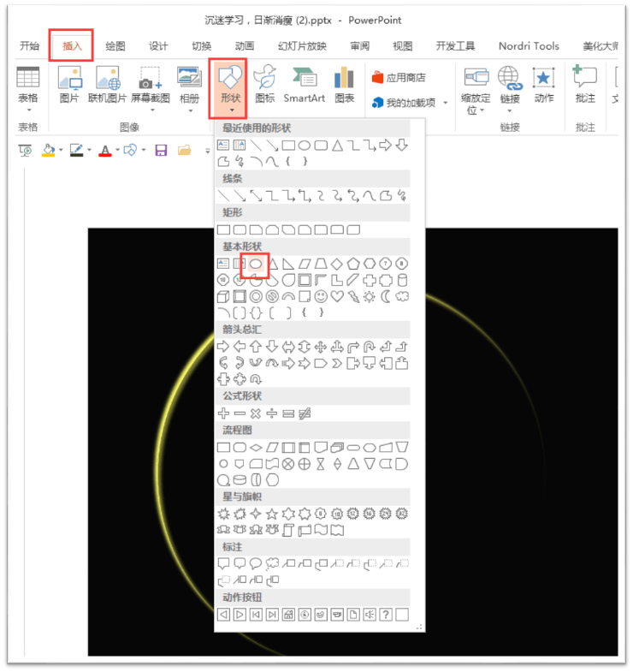
Task: Select the 动画 ribbon tab
Action: [x=244, y=46]
